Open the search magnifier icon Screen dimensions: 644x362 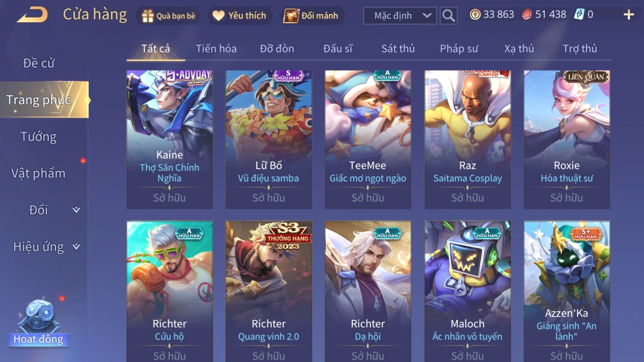(x=449, y=15)
